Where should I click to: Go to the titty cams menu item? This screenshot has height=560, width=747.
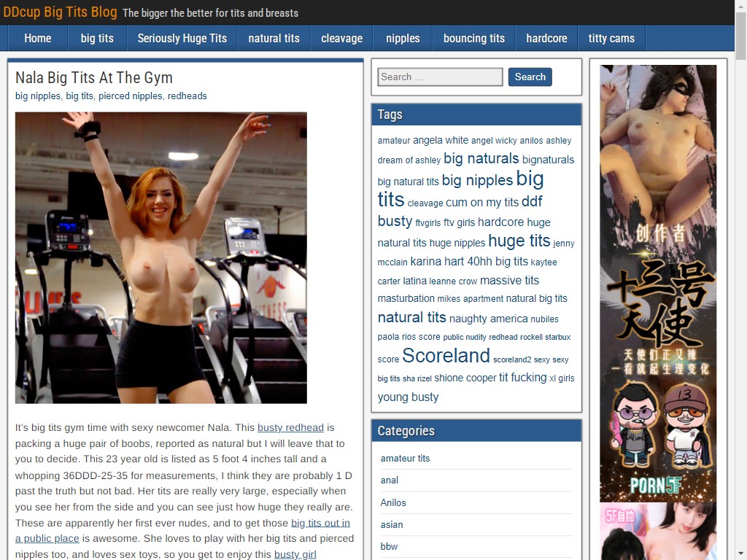coord(611,39)
